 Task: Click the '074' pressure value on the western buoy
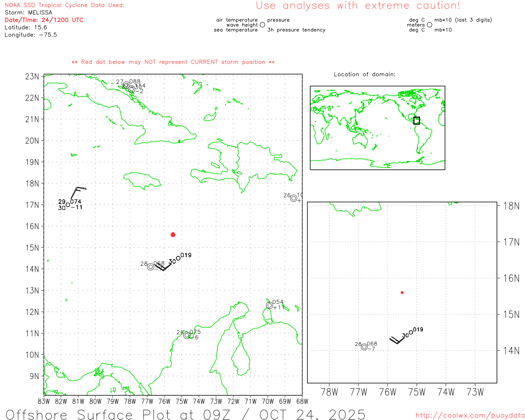coord(76,202)
